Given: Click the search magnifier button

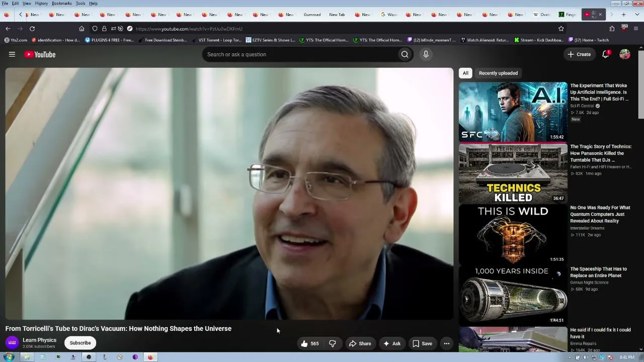Looking at the screenshot, I should [x=405, y=54].
